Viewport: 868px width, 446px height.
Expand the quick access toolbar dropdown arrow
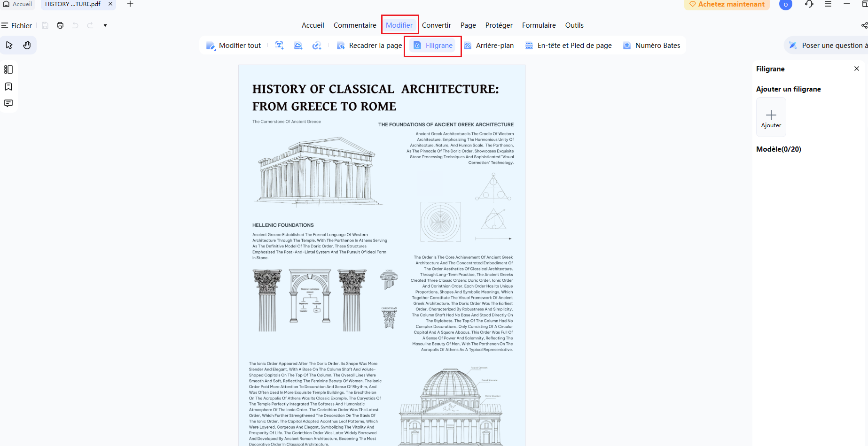tap(105, 25)
